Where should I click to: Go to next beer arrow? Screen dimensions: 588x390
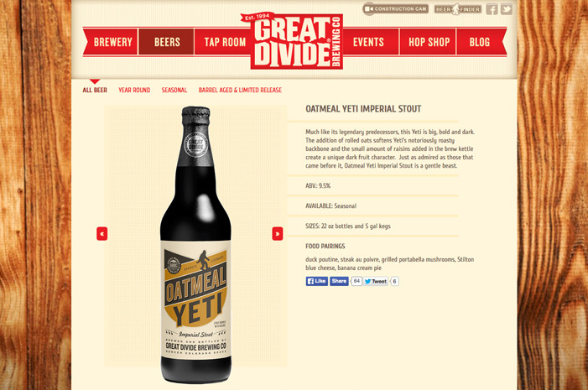pos(278,234)
